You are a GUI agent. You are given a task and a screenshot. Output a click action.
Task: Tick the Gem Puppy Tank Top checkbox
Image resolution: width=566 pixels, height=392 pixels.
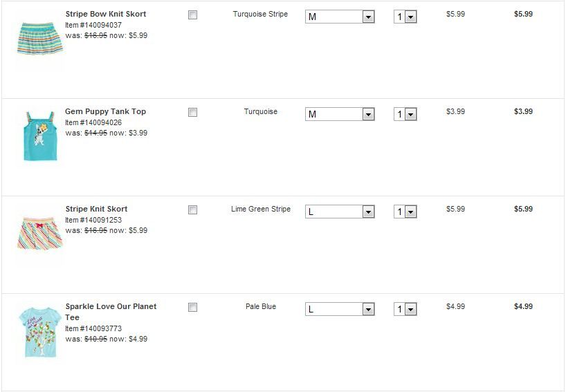[x=192, y=112]
